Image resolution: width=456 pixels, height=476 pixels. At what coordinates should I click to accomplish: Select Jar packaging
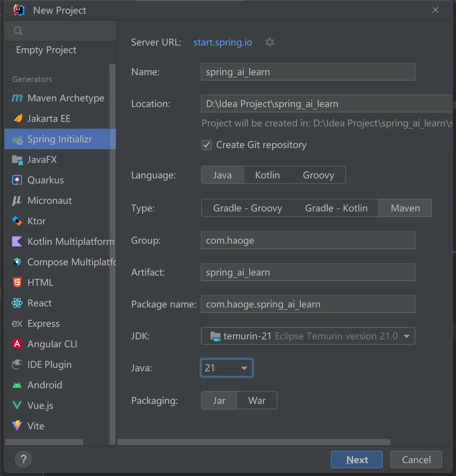point(219,400)
